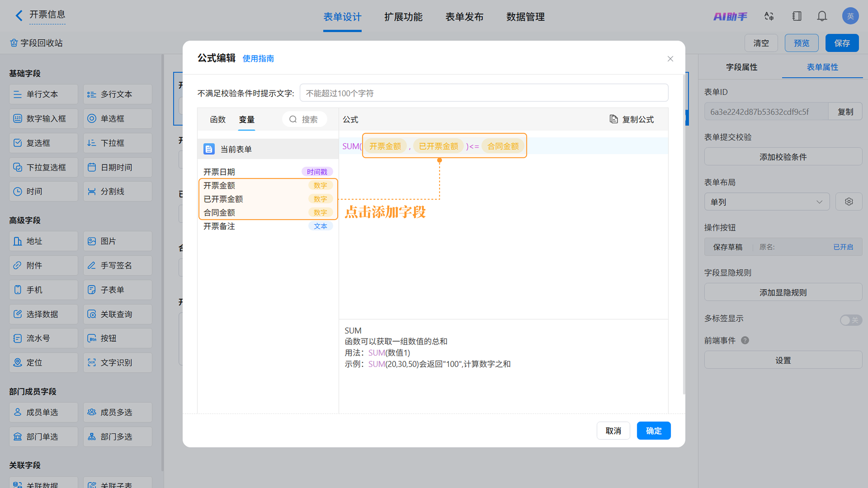Add a 数字输入框 field
Screen dimensions: 868x488
(43, 119)
